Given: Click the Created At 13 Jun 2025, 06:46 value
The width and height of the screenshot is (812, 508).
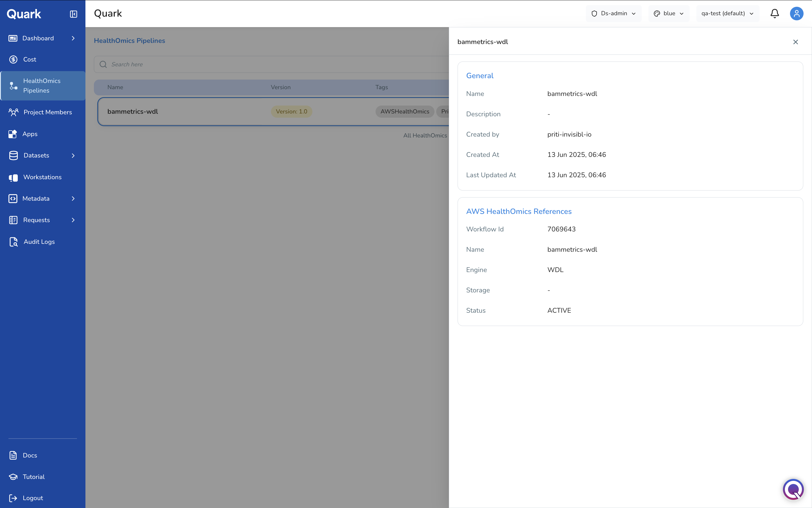Looking at the screenshot, I should [577, 155].
